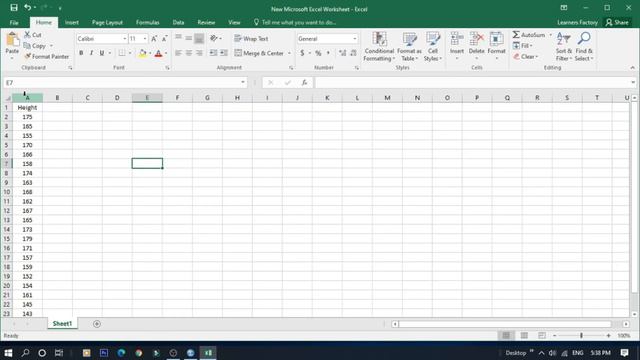Screen dimensions: 640x360
Task: Toggle Middle Align vertical alignment
Action: pos(189,38)
